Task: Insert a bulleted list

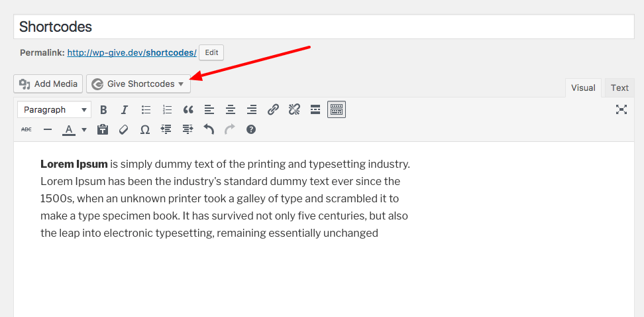Action: click(146, 110)
